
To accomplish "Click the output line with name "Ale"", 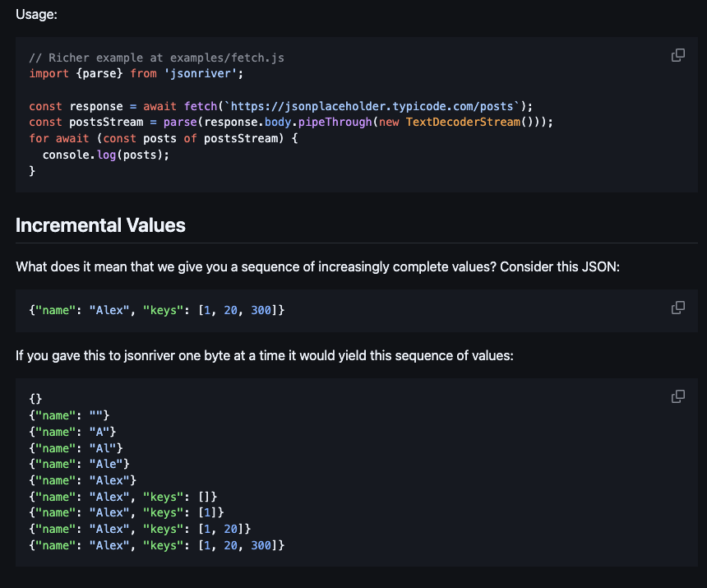I will (x=79, y=465).
